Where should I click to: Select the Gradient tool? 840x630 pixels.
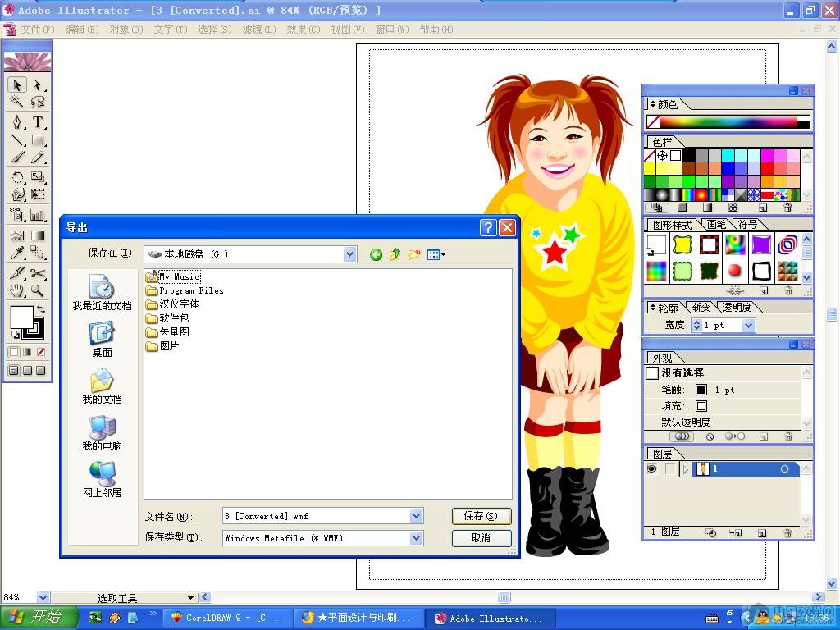(37, 235)
